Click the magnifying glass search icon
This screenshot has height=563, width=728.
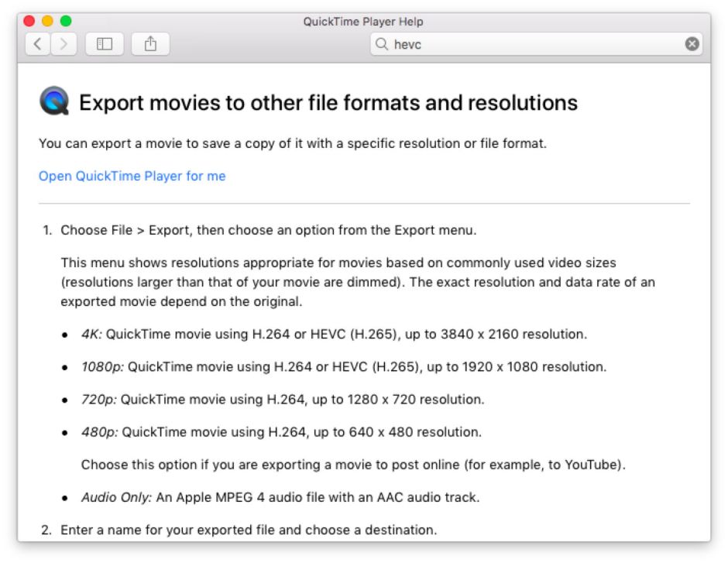point(382,44)
